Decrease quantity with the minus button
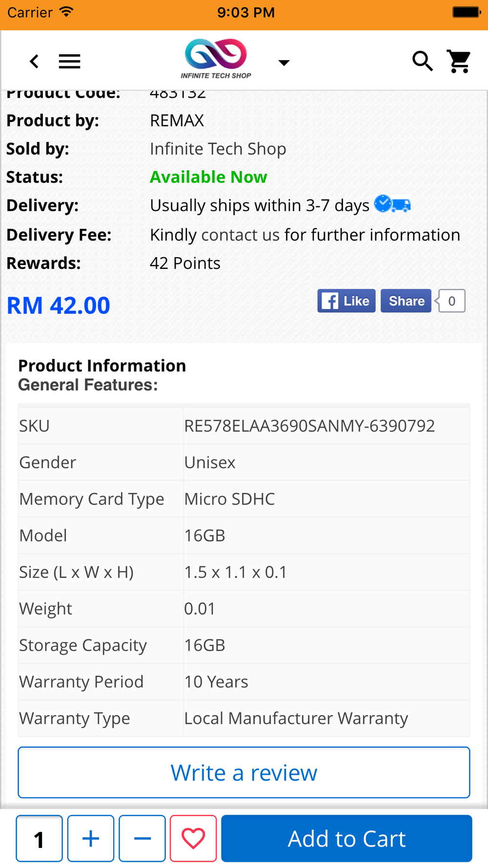The image size is (488, 868). 142,838
